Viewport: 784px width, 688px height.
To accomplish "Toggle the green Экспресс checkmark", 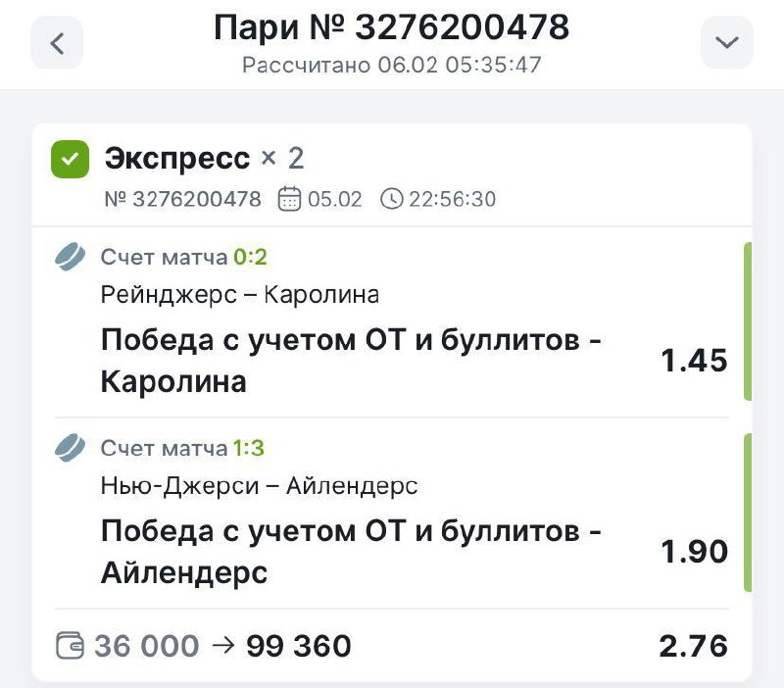I will pos(70,159).
